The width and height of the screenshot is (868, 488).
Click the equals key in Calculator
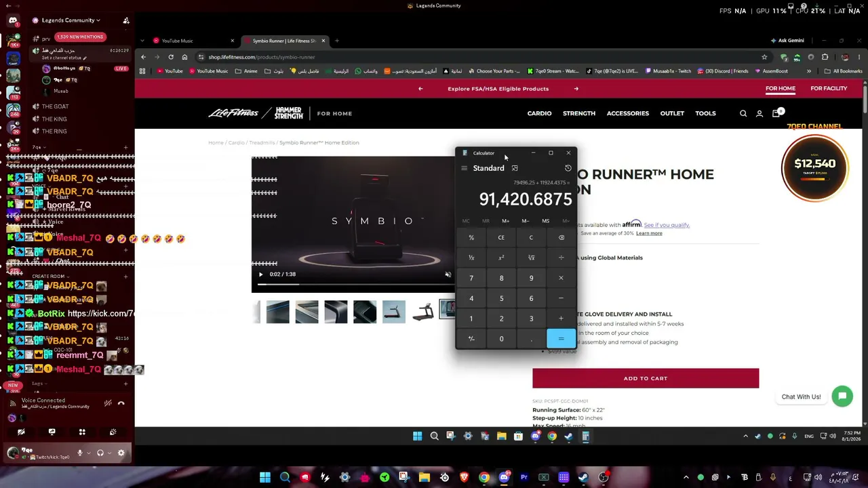pos(561,339)
